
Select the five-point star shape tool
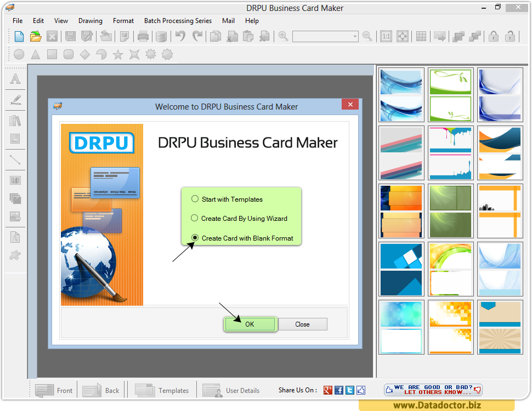(118, 54)
